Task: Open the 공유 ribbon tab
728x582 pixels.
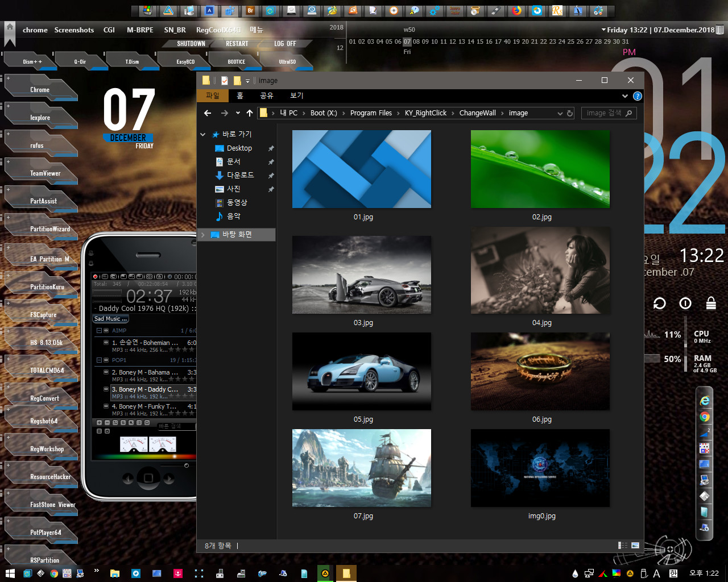Action: 267,95
